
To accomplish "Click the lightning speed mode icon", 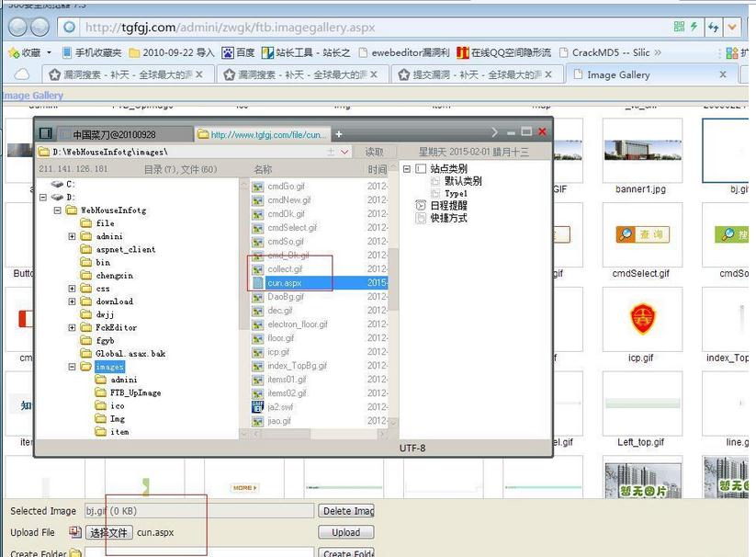I will (x=694, y=27).
